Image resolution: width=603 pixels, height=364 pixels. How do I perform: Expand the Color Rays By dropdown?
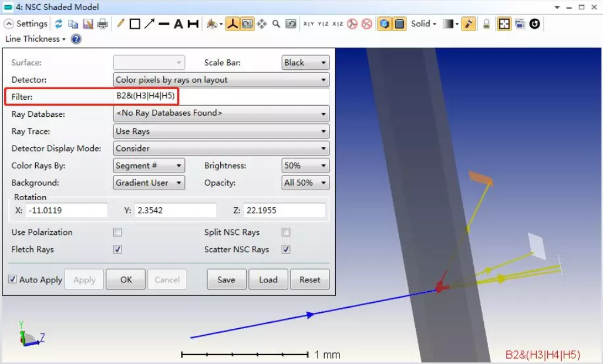149,166
